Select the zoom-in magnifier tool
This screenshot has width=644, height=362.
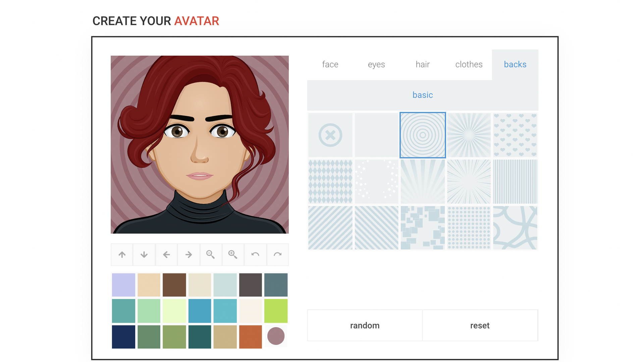click(232, 254)
